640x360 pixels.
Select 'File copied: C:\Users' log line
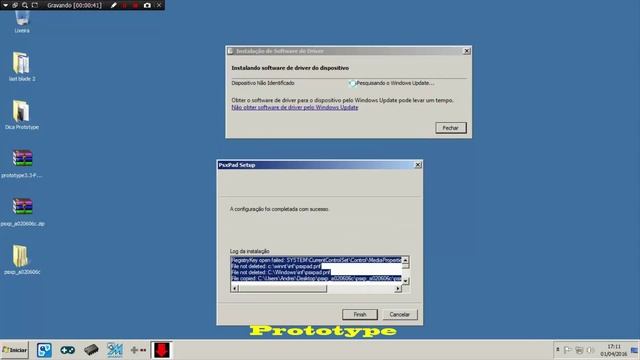(316, 278)
